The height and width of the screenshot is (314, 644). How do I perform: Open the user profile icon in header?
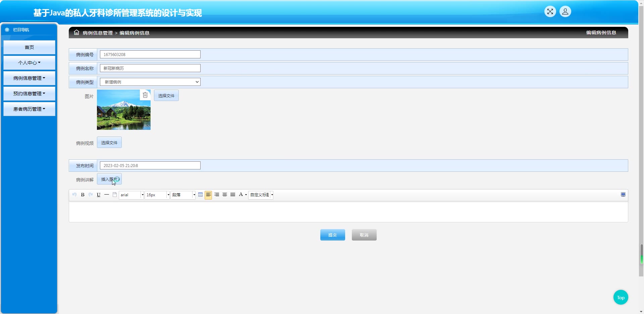tap(565, 12)
